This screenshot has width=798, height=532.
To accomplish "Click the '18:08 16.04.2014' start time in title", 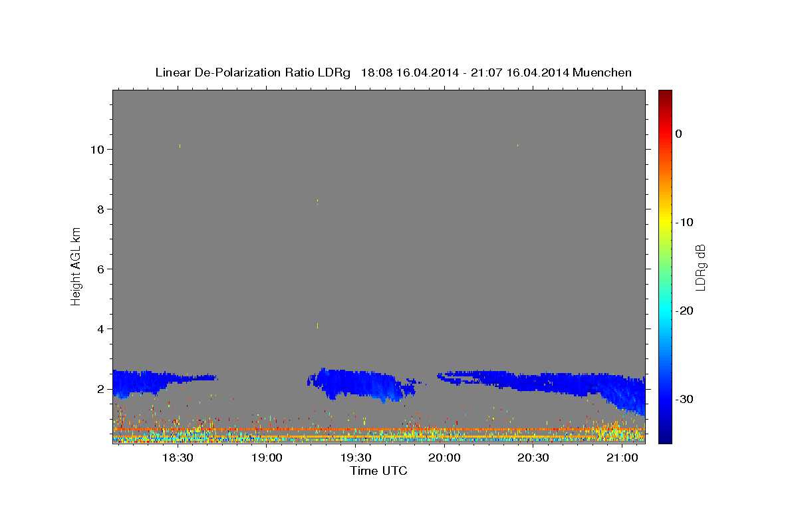I will [410, 72].
